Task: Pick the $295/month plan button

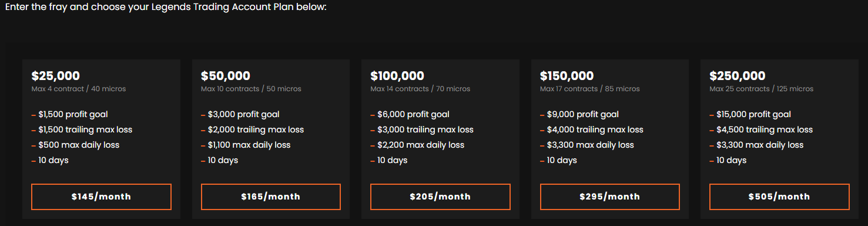Action: 609,197
